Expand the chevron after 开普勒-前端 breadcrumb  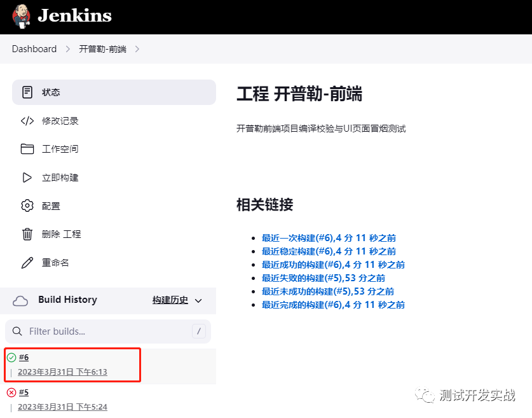(x=137, y=49)
